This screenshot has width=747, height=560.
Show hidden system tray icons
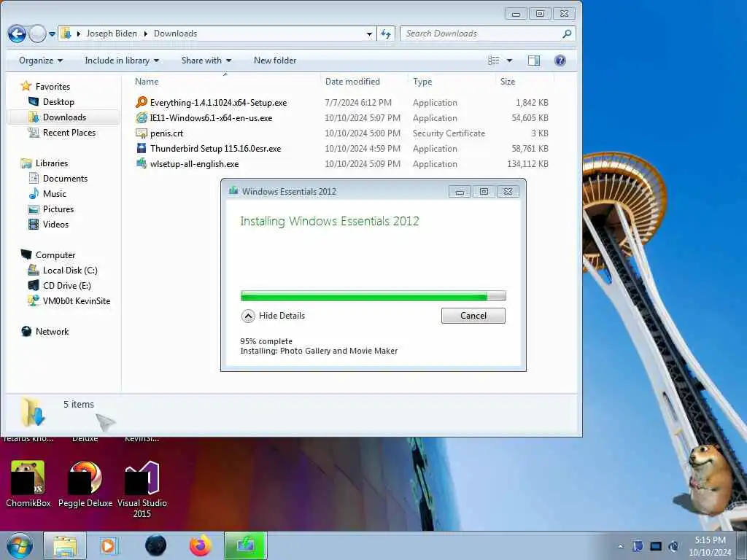pyautogui.click(x=620, y=547)
